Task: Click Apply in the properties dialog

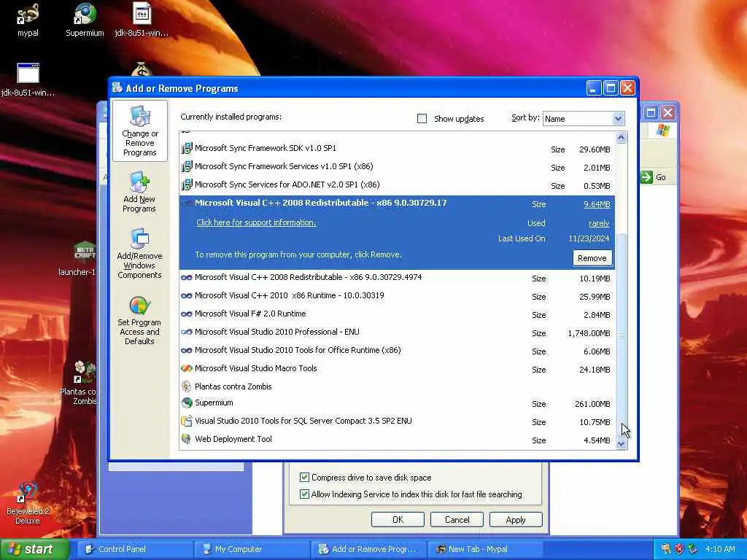Action: pyautogui.click(x=516, y=519)
